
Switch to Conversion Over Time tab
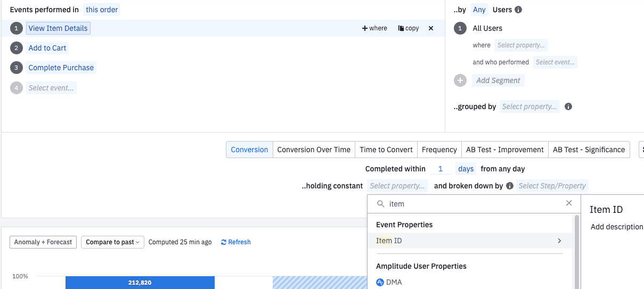314,150
